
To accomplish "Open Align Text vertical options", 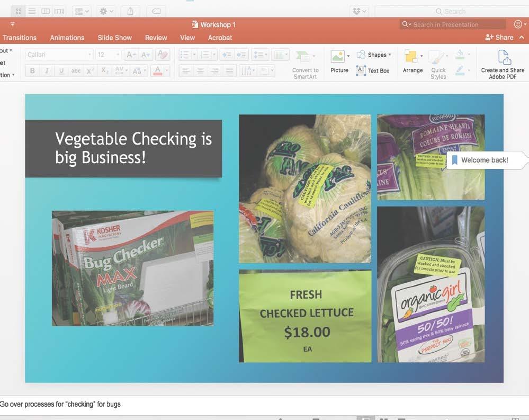I will 266,71.
